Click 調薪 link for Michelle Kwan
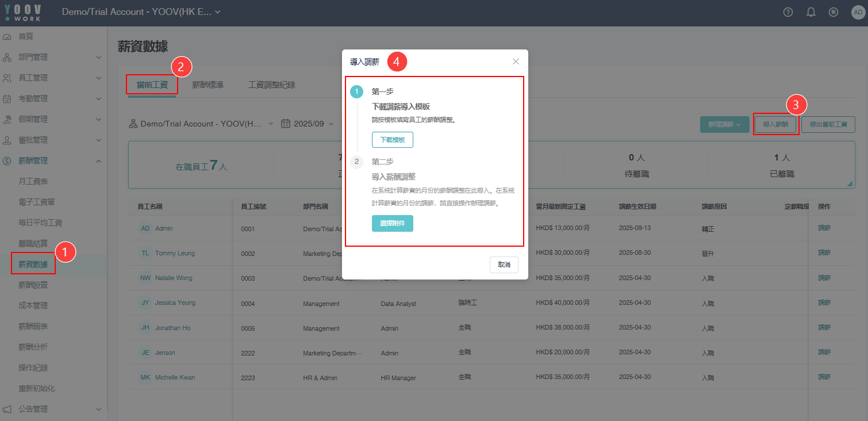868x421 pixels. coord(824,377)
